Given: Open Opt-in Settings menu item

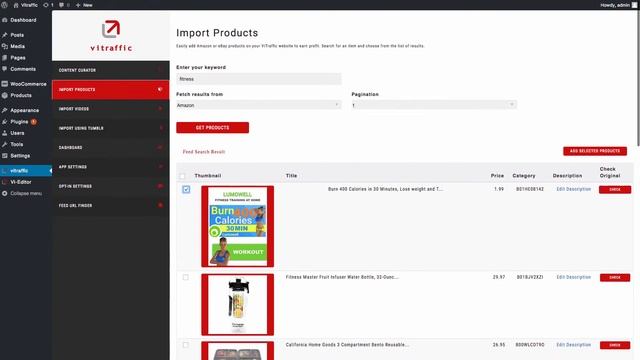Looking at the screenshot, I should click(111, 186).
